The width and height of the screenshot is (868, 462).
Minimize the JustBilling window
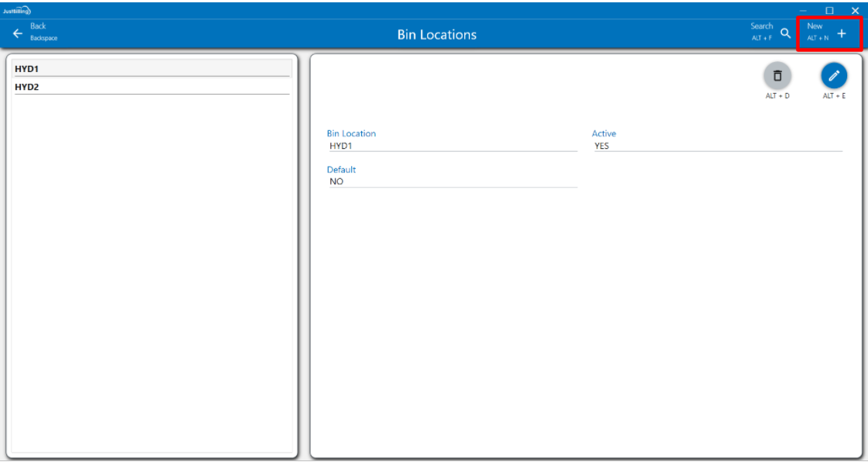[804, 10]
